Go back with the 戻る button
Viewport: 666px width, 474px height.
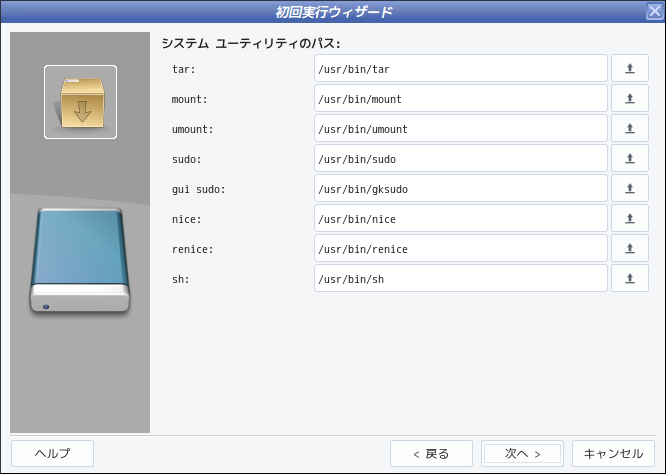[431, 454]
